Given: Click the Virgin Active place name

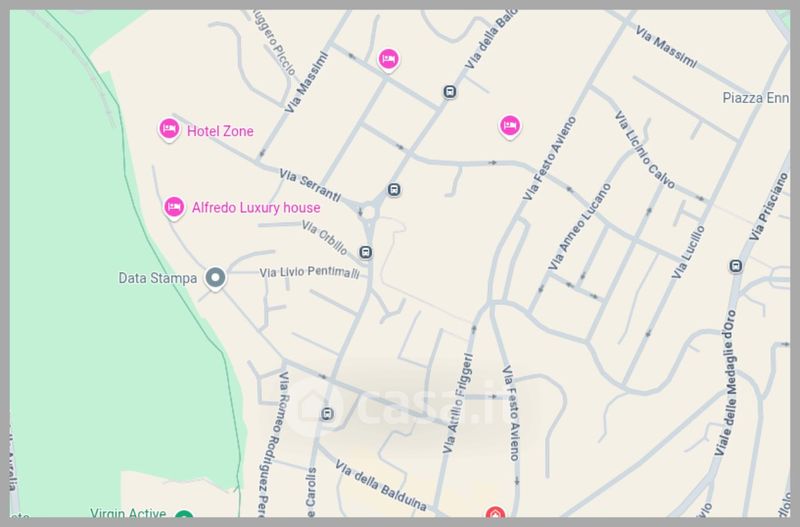Looking at the screenshot, I should pos(128,512).
